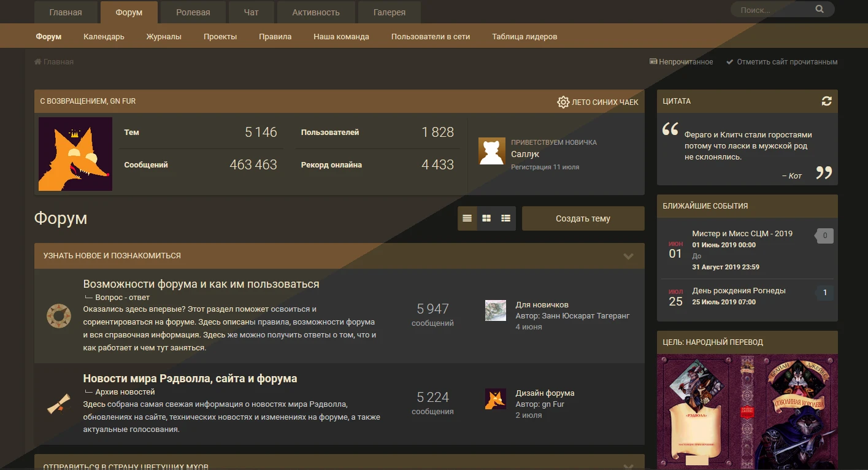
Task: Click the home icon in breadcrumb
Action: (x=38, y=62)
